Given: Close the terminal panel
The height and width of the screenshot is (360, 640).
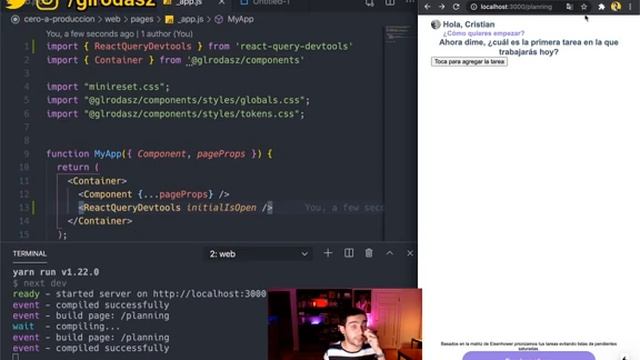Looking at the screenshot, I should click(410, 253).
